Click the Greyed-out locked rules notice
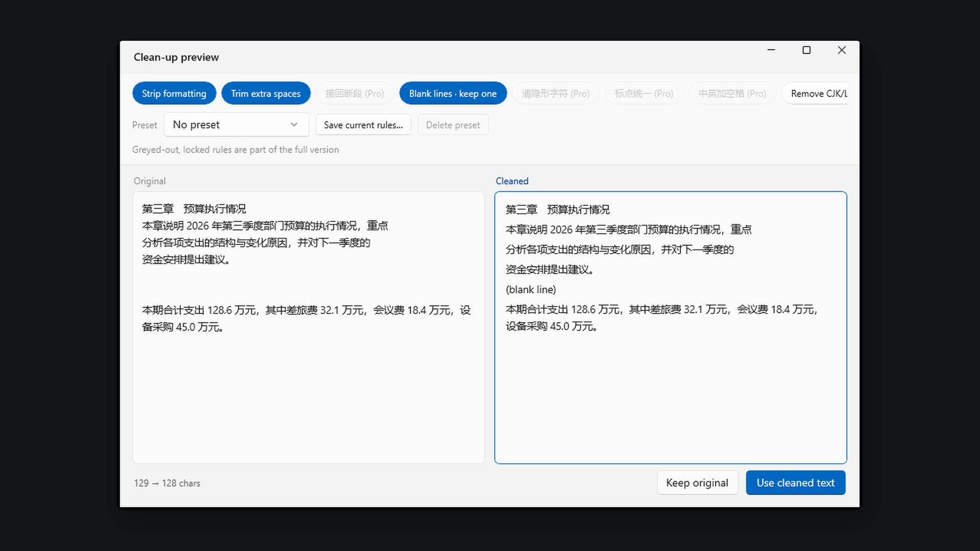The width and height of the screenshot is (980, 551). 235,149
